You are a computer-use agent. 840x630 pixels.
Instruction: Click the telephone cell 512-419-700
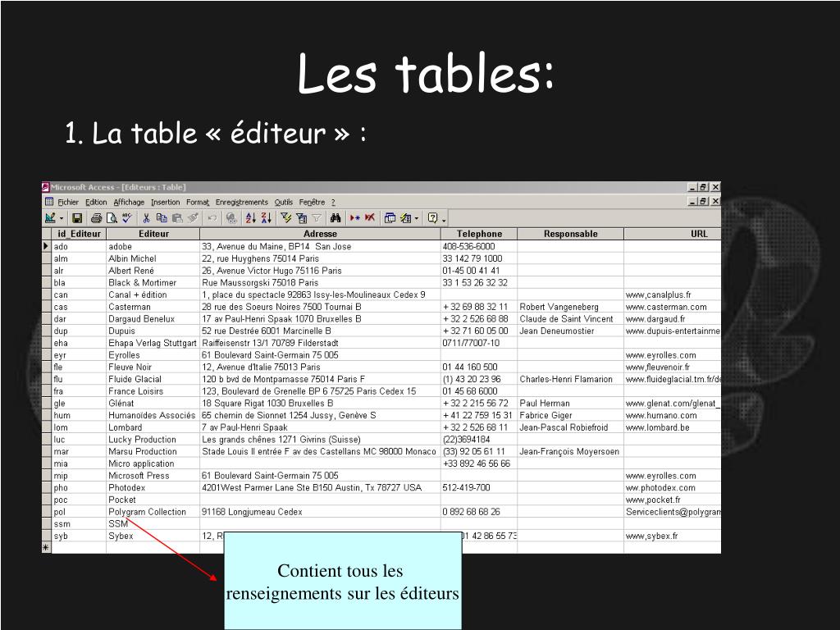(479, 487)
